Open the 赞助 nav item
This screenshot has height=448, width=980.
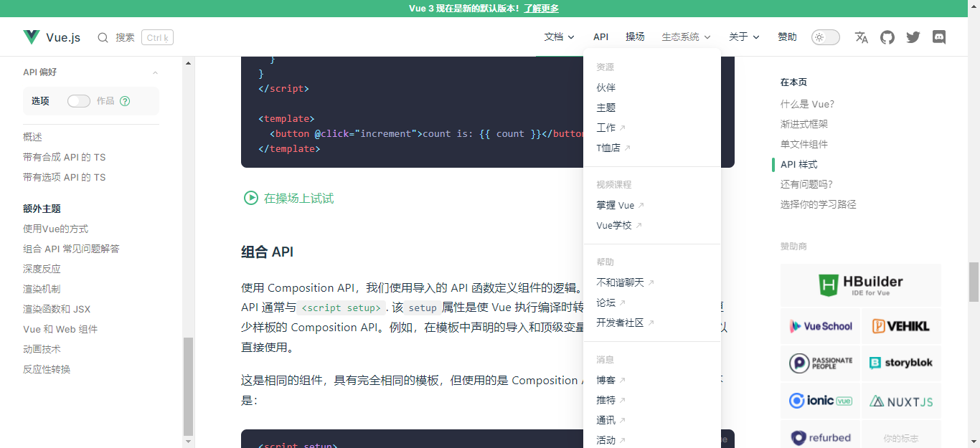point(787,37)
